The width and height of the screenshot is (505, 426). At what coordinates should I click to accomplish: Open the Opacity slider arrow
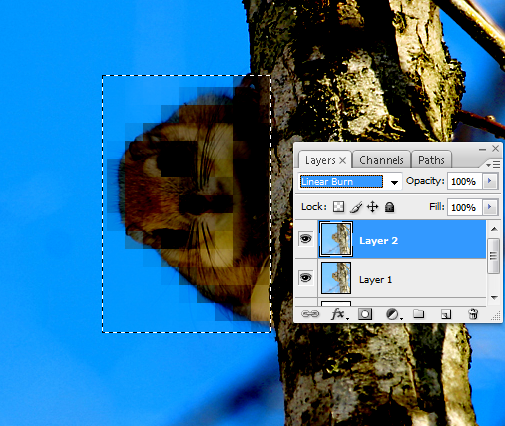tap(490, 181)
